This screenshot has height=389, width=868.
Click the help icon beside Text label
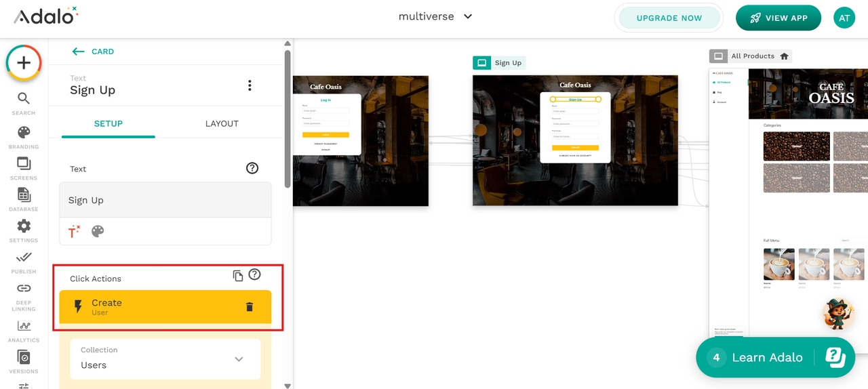point(252,168)
